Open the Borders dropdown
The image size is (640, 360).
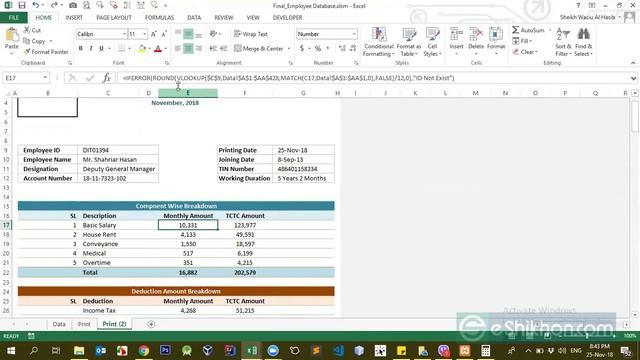129,49
